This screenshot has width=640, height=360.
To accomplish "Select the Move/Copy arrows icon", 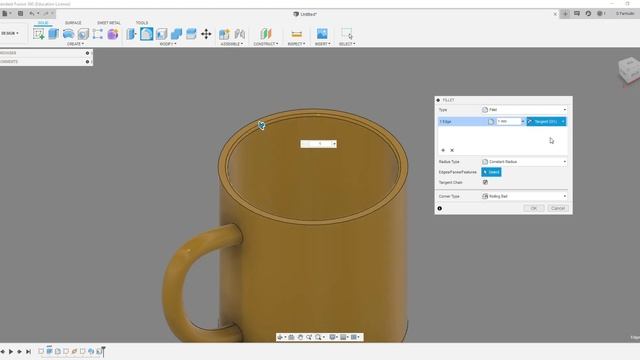I will pos(206,34).
